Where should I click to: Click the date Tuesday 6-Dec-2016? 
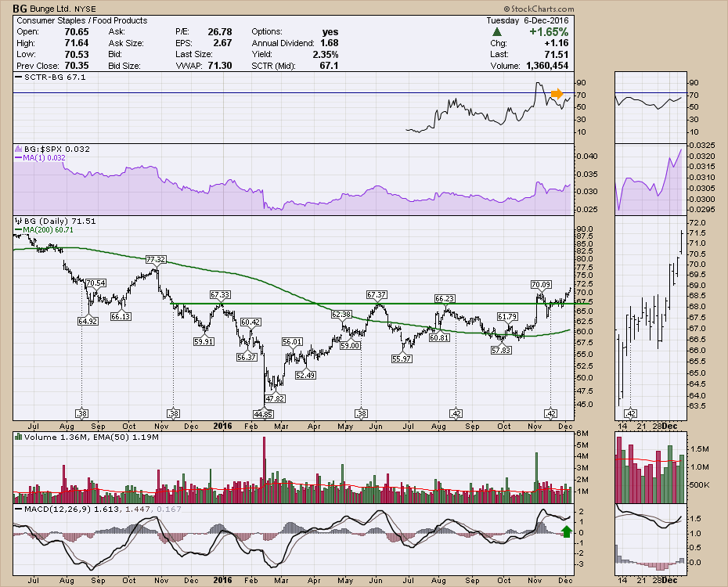point(528,20)
